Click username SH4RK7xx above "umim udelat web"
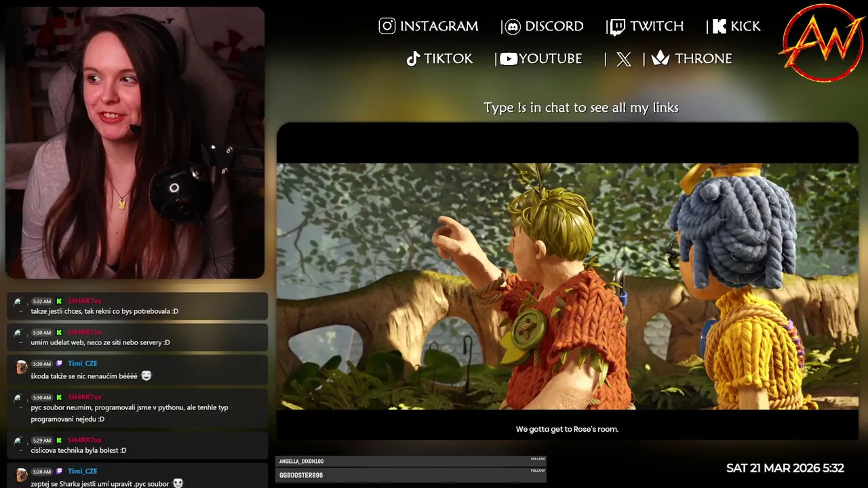This screenshot has height=488, width=868. 85,332
